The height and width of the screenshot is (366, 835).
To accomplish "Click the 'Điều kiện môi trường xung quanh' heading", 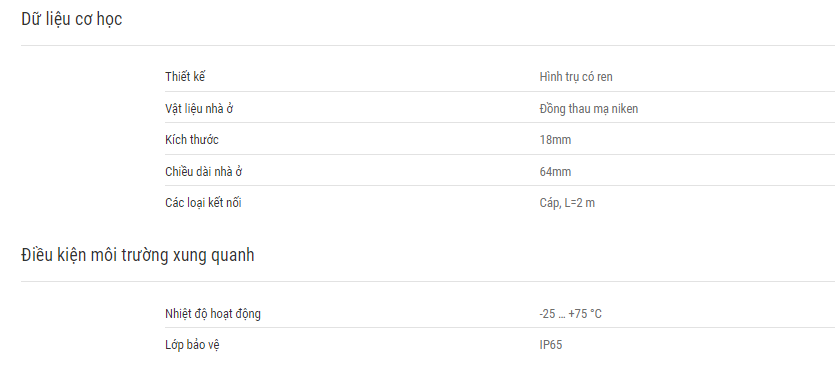I will click(138, 255).
